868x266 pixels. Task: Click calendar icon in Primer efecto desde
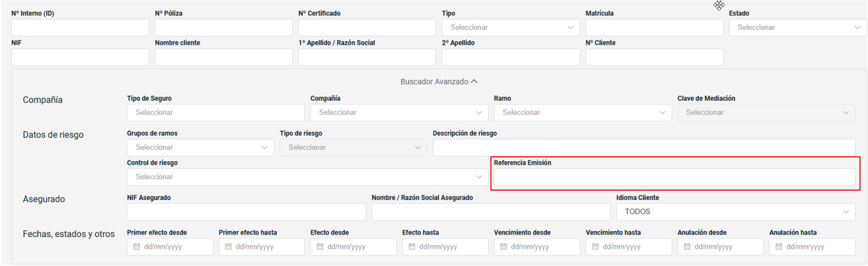[136, 247]
